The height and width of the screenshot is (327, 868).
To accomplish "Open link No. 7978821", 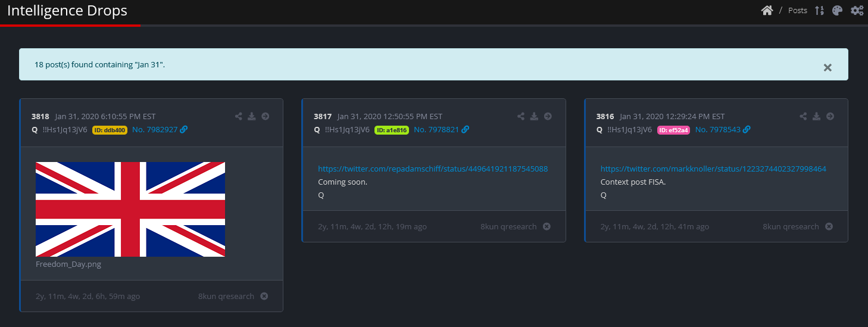I will 436,129.
